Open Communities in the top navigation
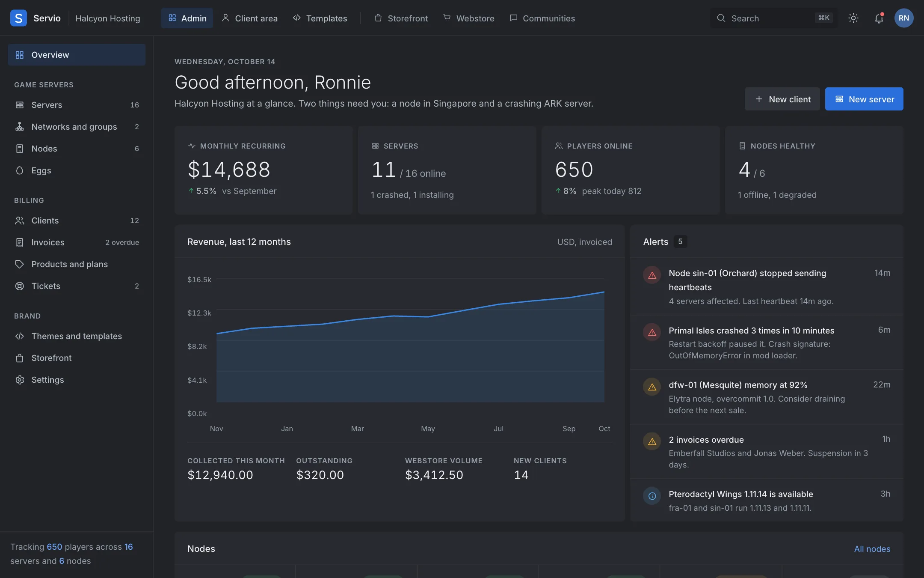 [x=542, y=18]
